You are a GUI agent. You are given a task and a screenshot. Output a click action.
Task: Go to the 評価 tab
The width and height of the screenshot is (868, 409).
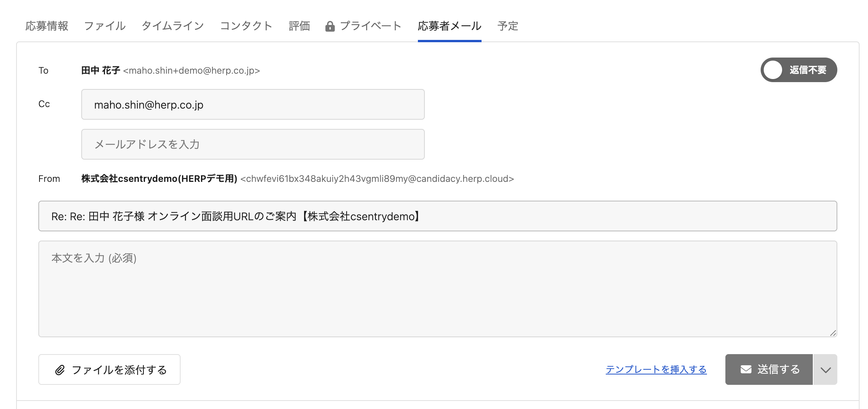[299, 26]
